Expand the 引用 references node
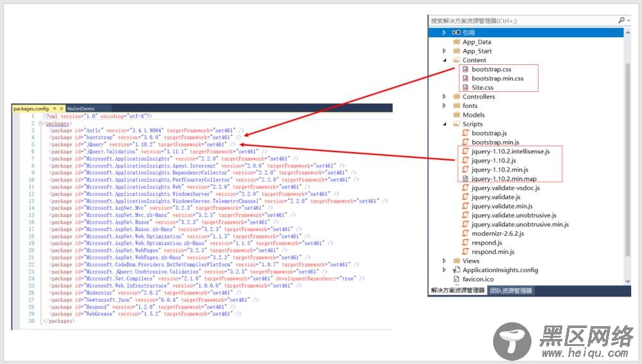Viewport: 642px width, 364px height. [x=444, y=32]
